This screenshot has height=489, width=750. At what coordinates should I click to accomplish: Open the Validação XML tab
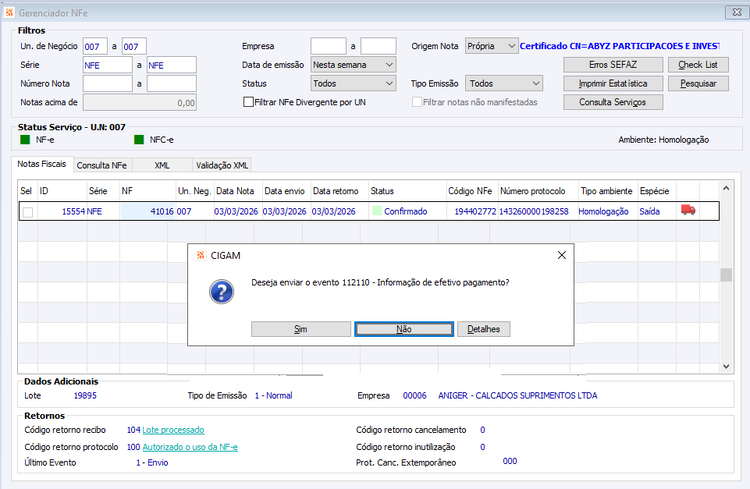[222, 165]
